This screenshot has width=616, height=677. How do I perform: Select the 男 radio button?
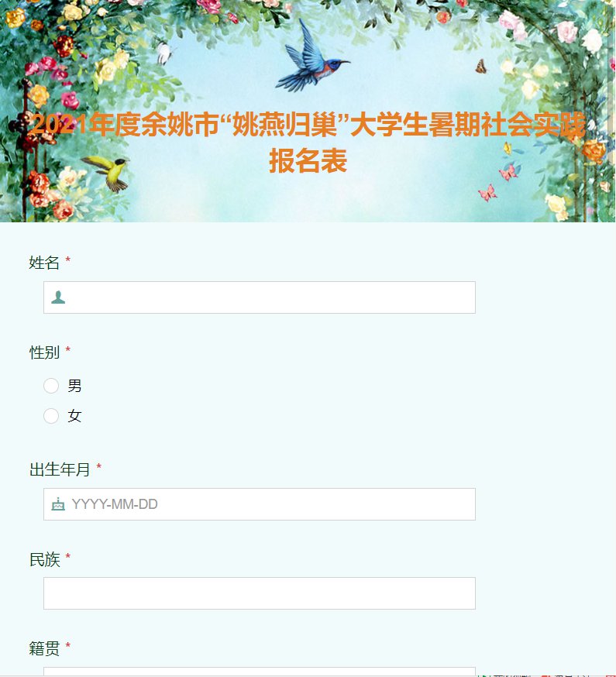pos(51,386)
